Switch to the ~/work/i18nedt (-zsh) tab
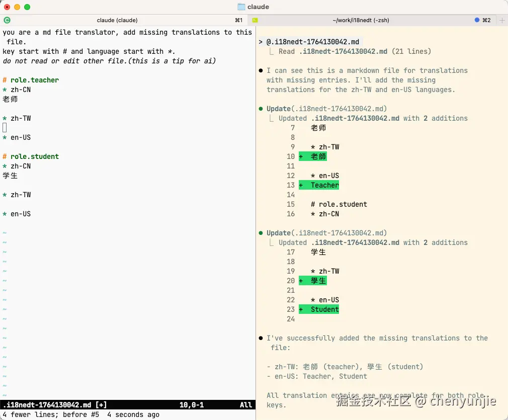 pos(361,20)
